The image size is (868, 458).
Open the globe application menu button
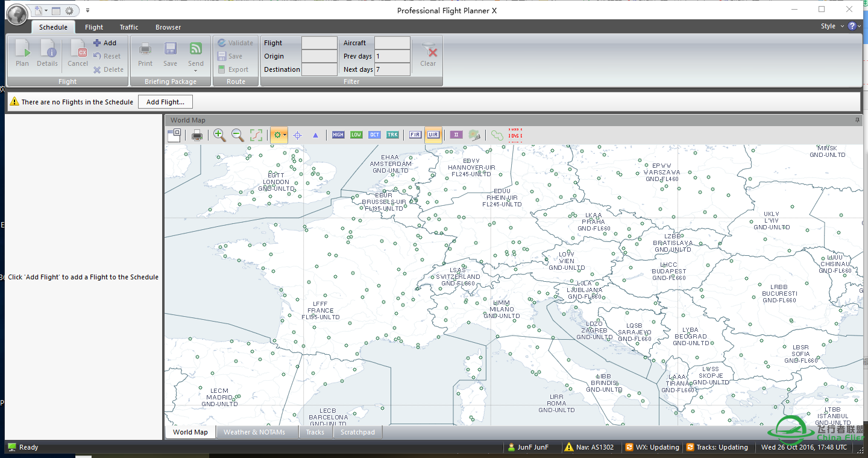click(x=17, y=14)
